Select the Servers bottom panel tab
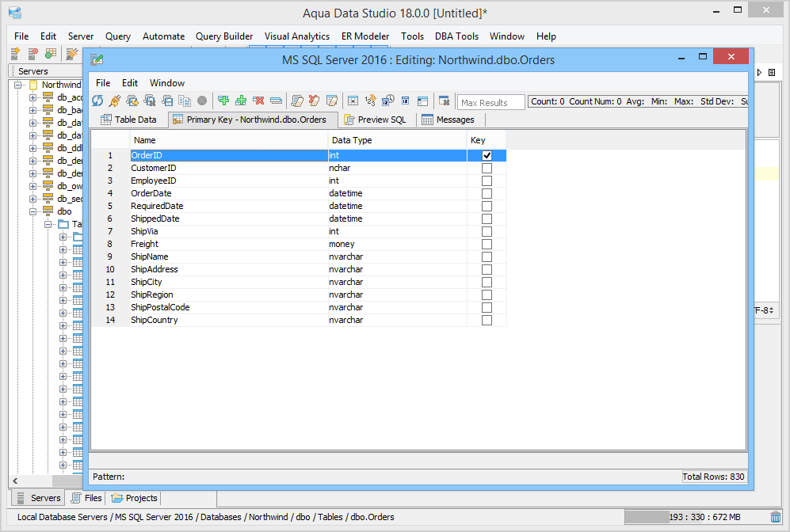The width and height of the screenshot is (790, 532). pyautogui.click(x=38, y=498)
